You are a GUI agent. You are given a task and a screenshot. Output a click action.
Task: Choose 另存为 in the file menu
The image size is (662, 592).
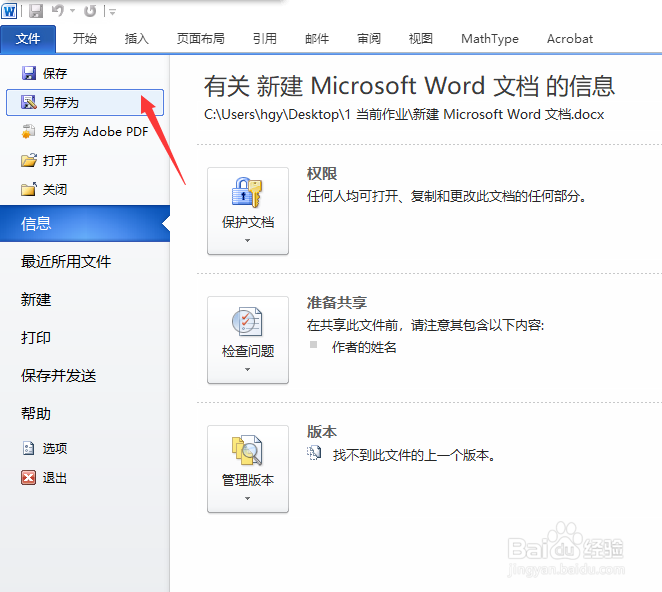85,102
